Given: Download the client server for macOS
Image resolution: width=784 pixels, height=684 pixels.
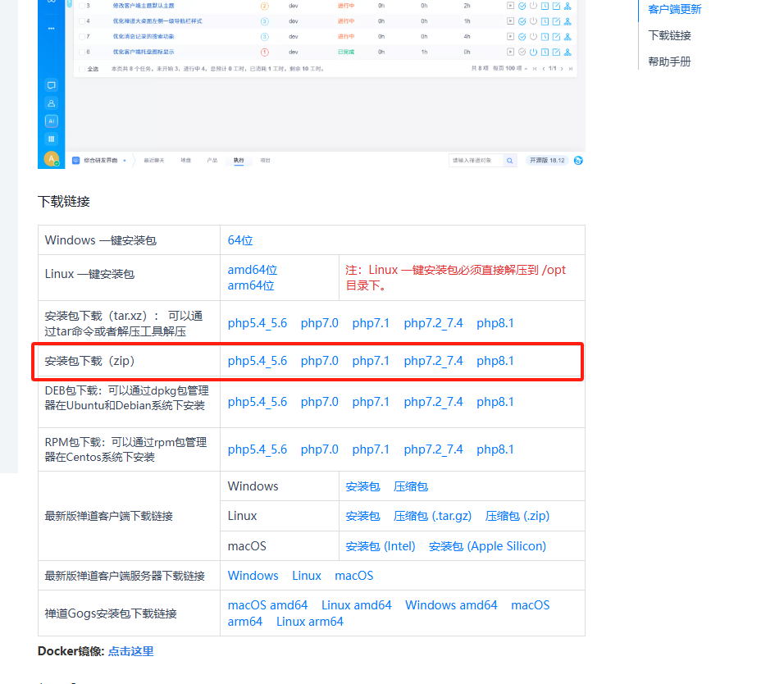Looking at the screenshot, I should 354,576.
